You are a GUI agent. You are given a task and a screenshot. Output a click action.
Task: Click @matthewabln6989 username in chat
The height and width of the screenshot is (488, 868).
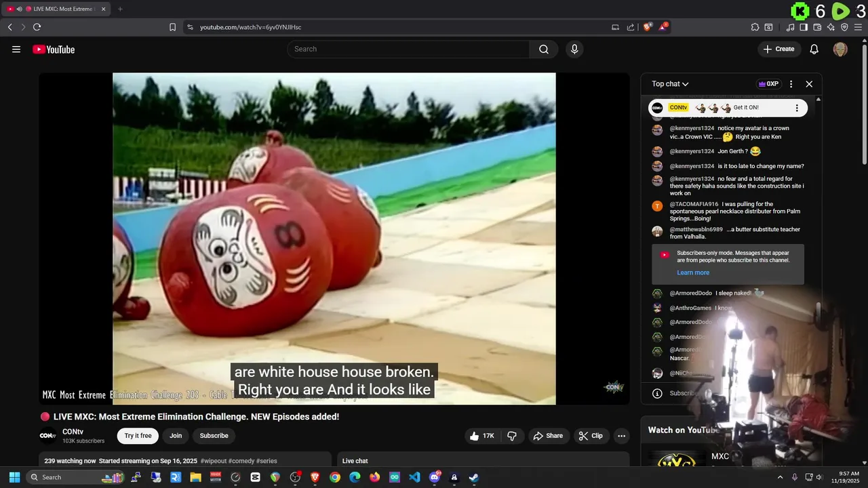(696, 229)
